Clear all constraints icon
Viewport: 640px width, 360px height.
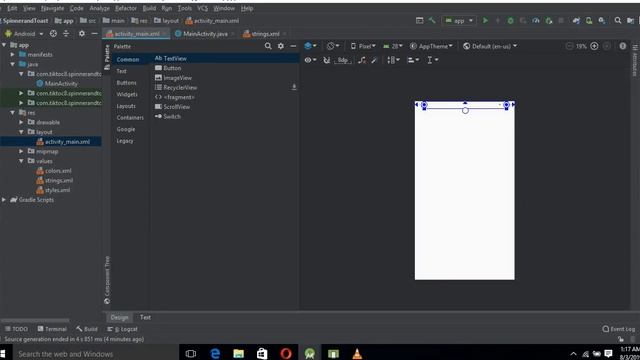[x=362, y=60]
